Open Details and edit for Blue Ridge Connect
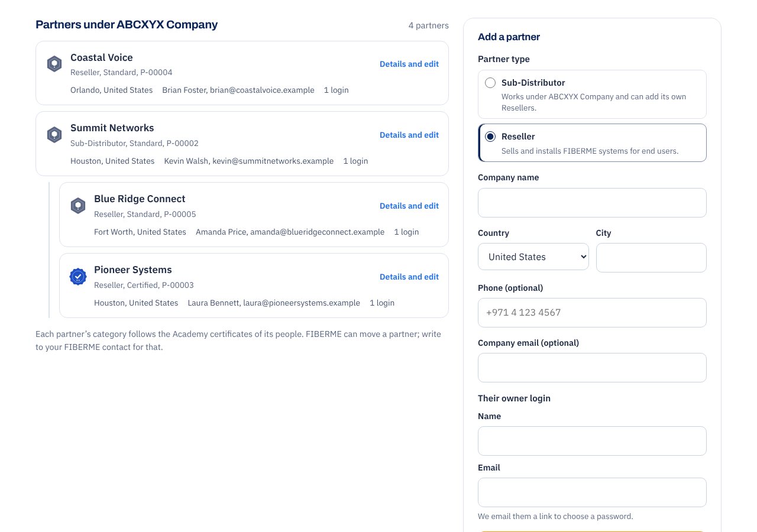This screenshot has height=532, width=757. coord(409,206)
